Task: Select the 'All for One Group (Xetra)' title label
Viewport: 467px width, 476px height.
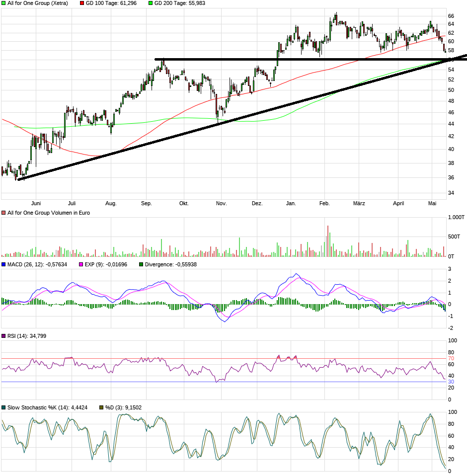Action: [37, 3]
